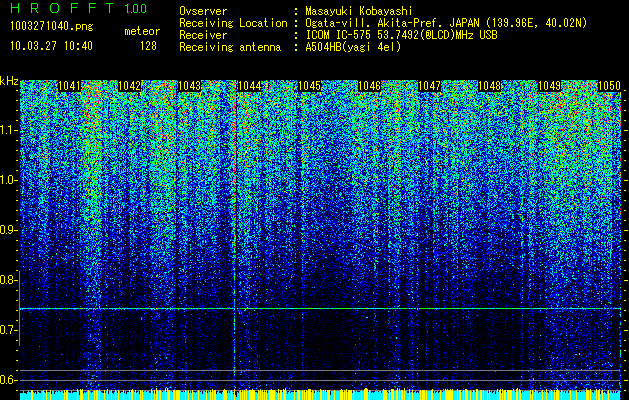Click the kHz axis unit label
Screen dimensions: 629x400
click(9, 81)
